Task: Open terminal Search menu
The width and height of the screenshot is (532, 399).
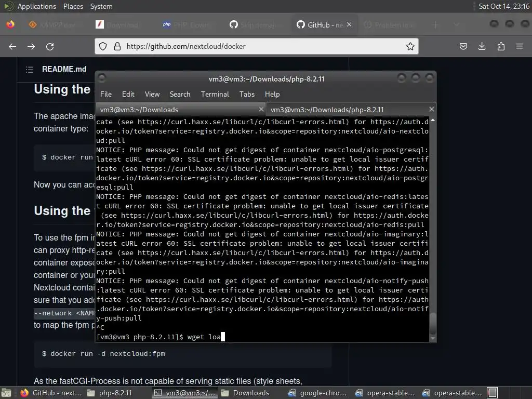Action: pos(180,95)
